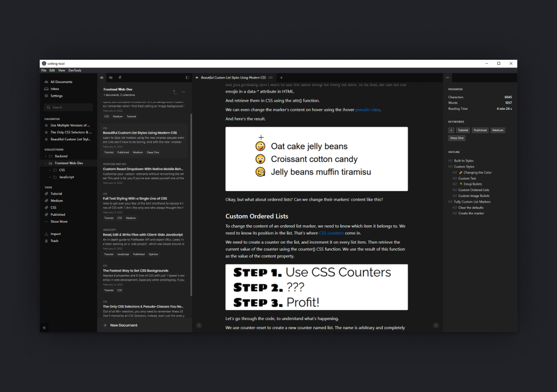Expand the Backend collection

(45, 156)
